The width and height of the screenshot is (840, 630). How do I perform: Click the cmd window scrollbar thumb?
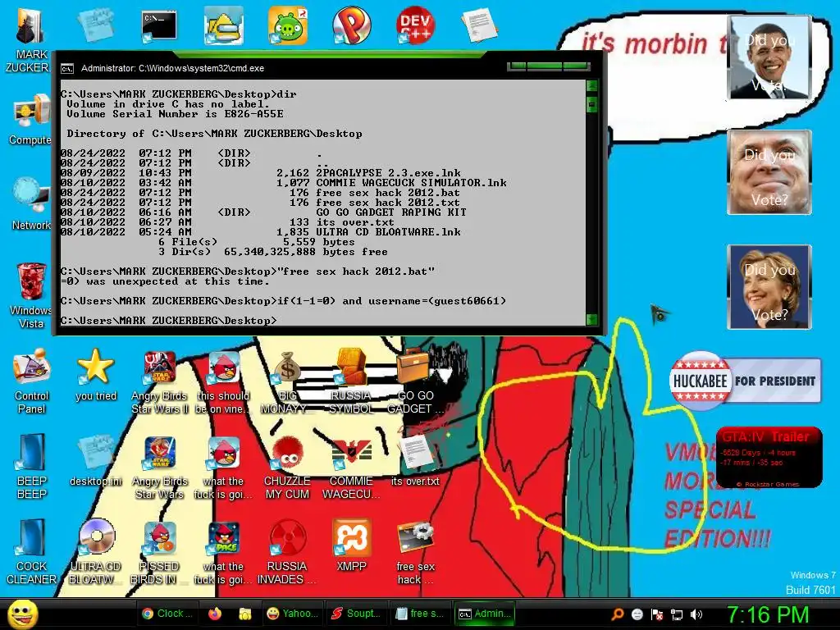pos(591,103)
